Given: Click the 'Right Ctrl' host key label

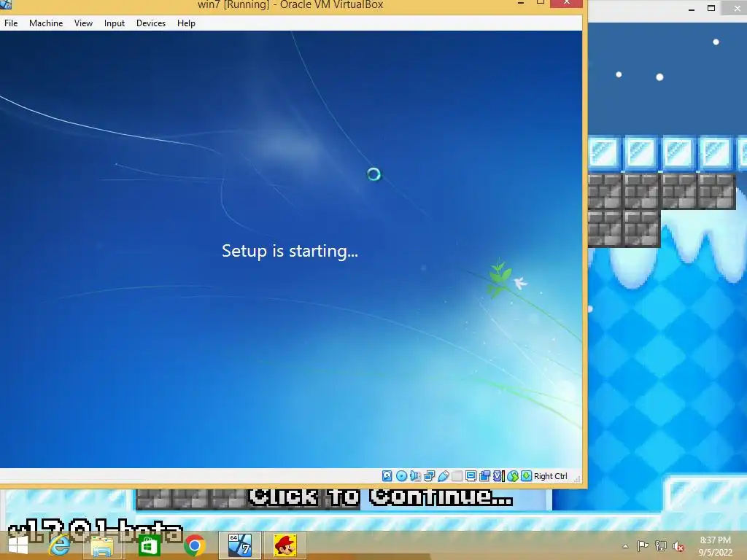Looking at the screenshot, I should tap(550, 476).
